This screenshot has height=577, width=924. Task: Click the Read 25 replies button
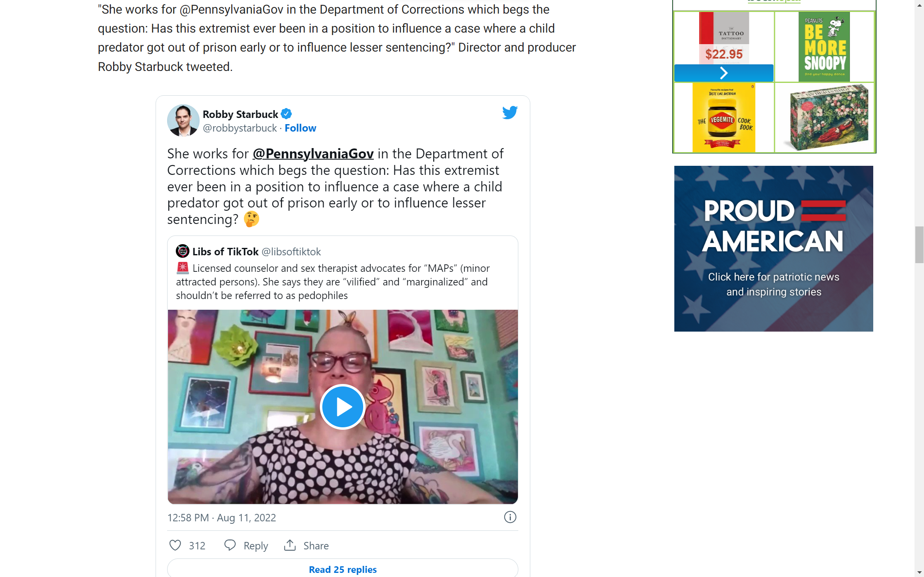pos(343,569)
